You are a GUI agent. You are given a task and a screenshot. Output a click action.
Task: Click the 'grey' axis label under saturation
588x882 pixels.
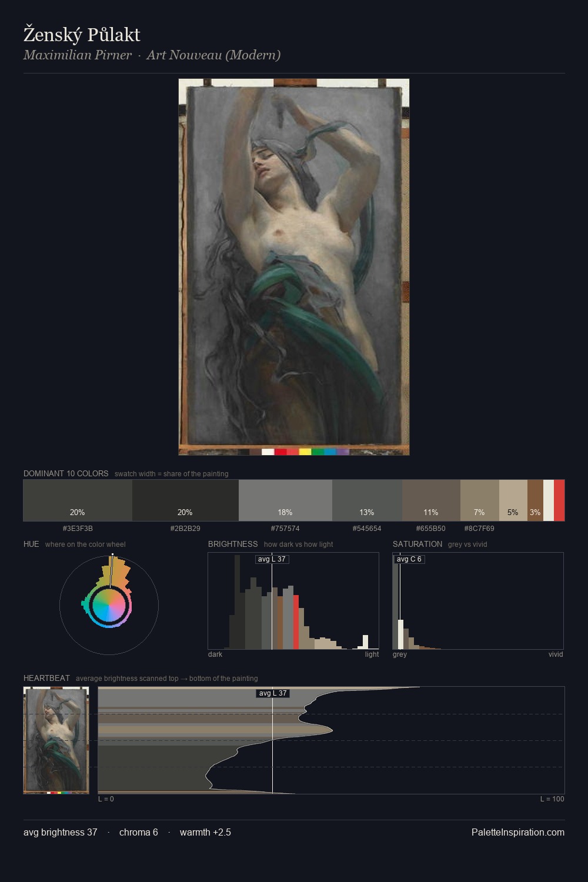tap(400, 654)
